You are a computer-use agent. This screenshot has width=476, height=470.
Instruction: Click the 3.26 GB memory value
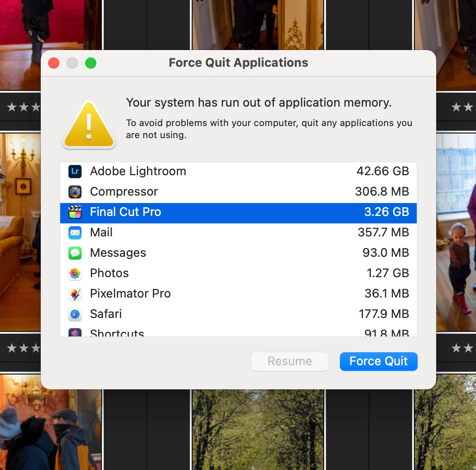[x=387, y=212]
